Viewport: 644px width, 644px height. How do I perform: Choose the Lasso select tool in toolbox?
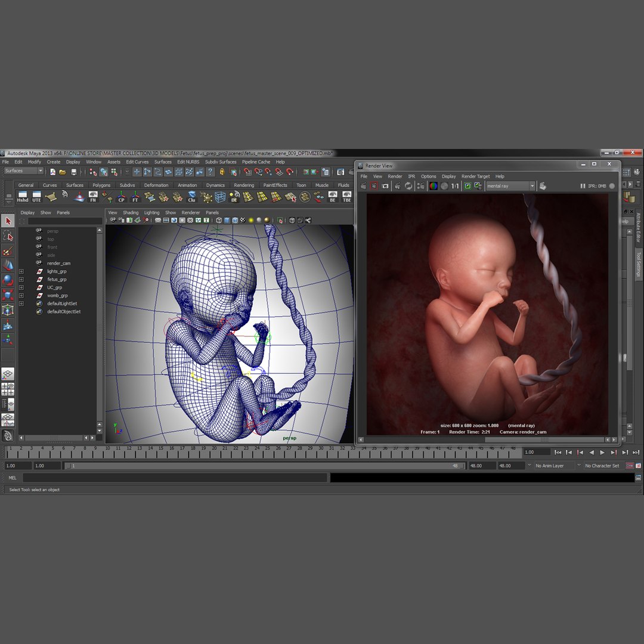pyautogui.click(x=8, y=236)
